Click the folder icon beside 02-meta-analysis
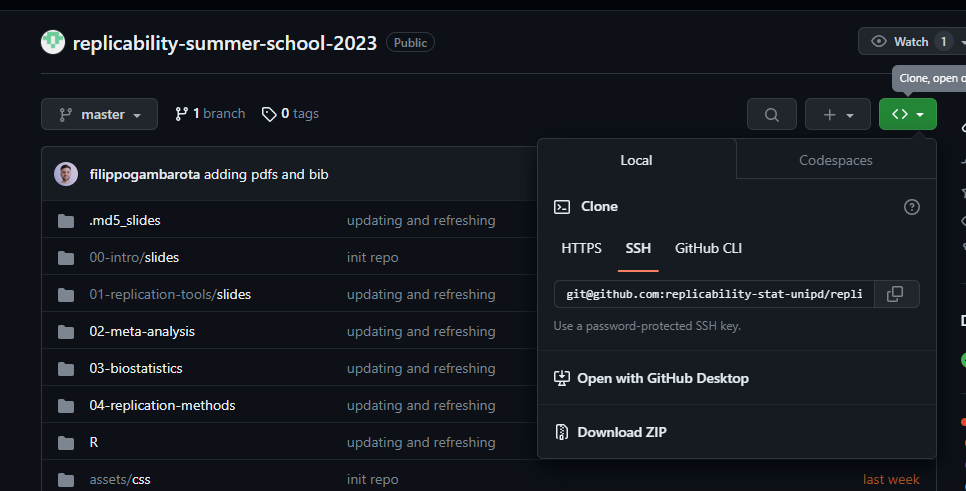Screen dimensions: 966x491 pos(66,331)
